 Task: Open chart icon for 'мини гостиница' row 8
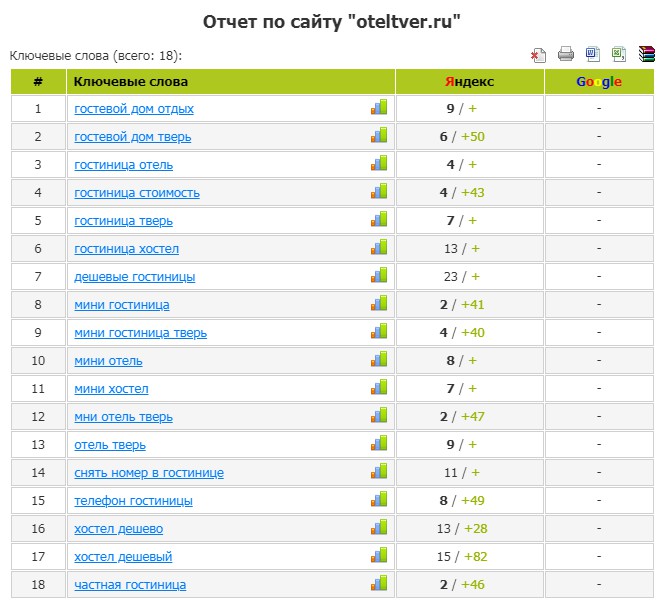coord(379,303)
